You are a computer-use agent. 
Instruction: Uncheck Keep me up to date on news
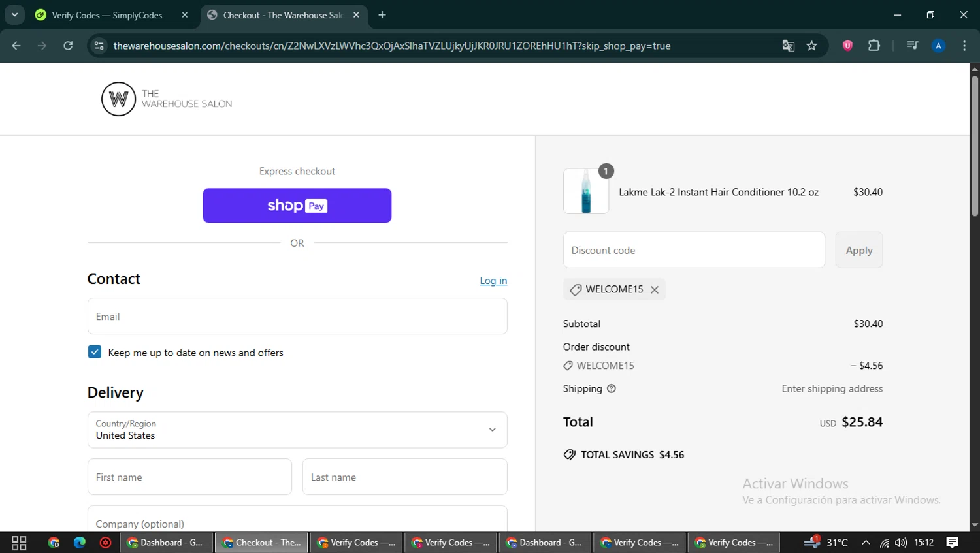pyautogui.click(x=95, y=352)
